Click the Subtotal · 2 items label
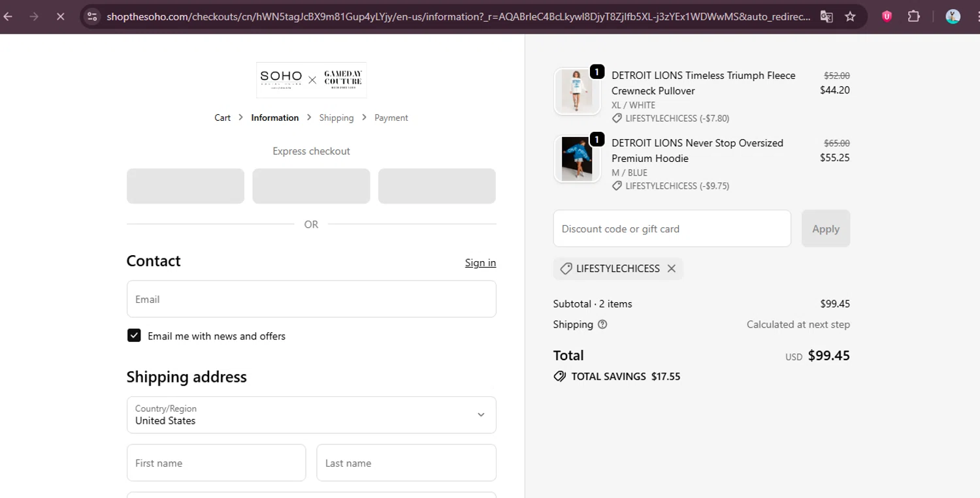Viewport: 980px width, 498px height. [593, 303]
